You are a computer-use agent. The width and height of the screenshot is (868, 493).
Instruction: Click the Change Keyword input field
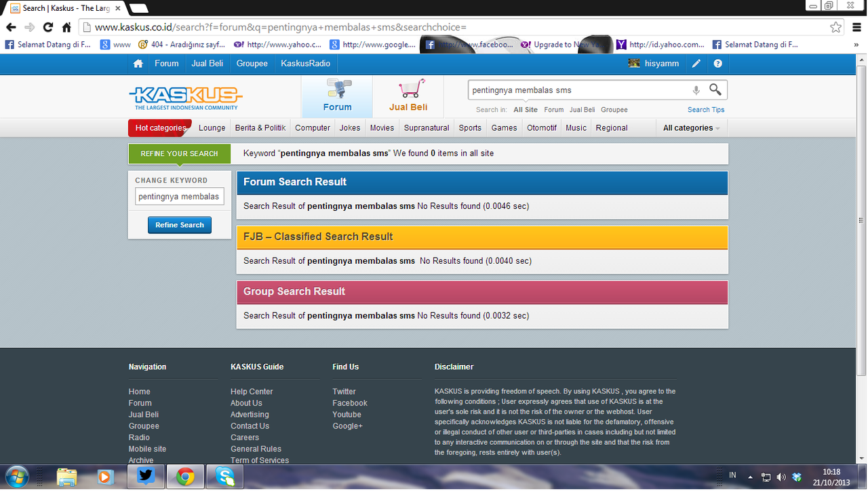tap(180, 197)
